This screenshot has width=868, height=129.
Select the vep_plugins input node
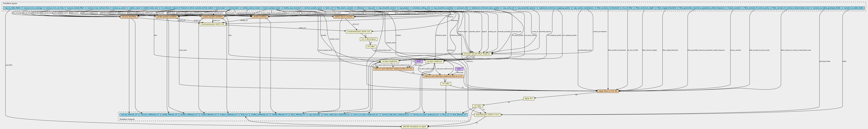404,8
